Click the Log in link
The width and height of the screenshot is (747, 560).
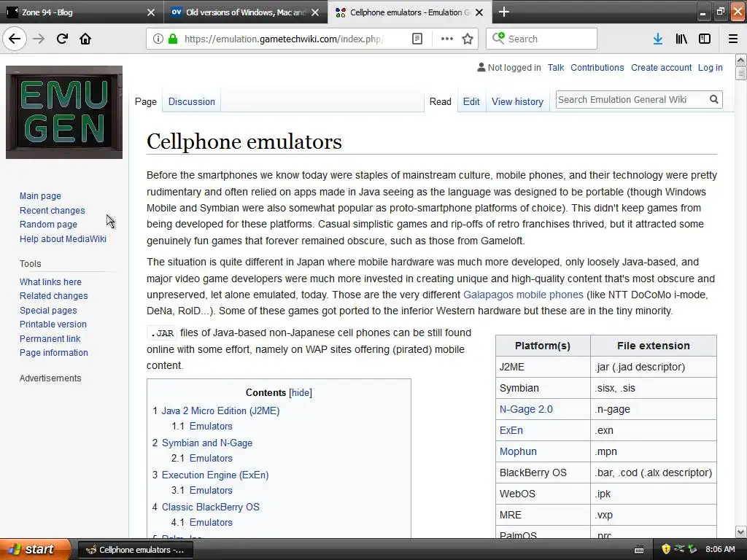click(x=711, y=68)
